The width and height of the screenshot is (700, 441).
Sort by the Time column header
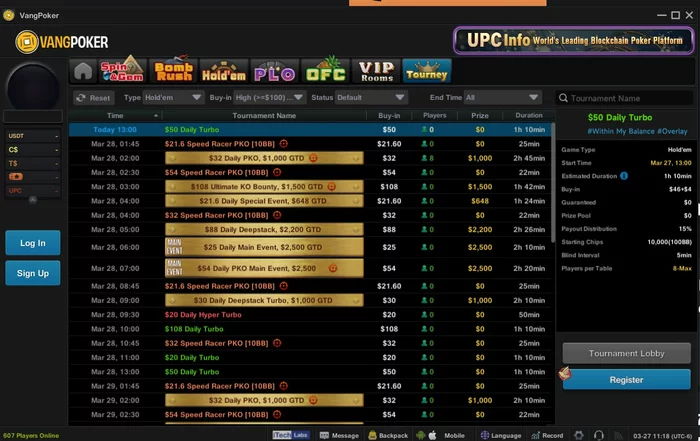point(115,116)
